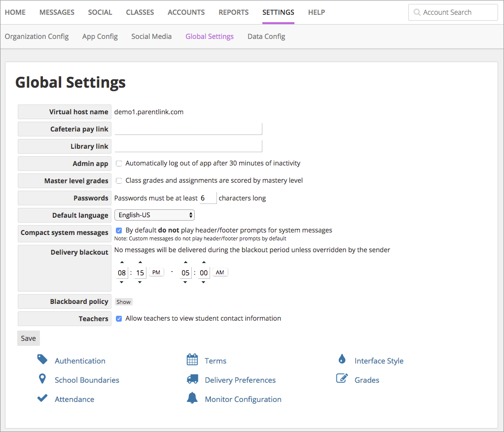Screen dimensions: 504x432
Task: Open the Authentication link
Action: click(x=80, y=361)
